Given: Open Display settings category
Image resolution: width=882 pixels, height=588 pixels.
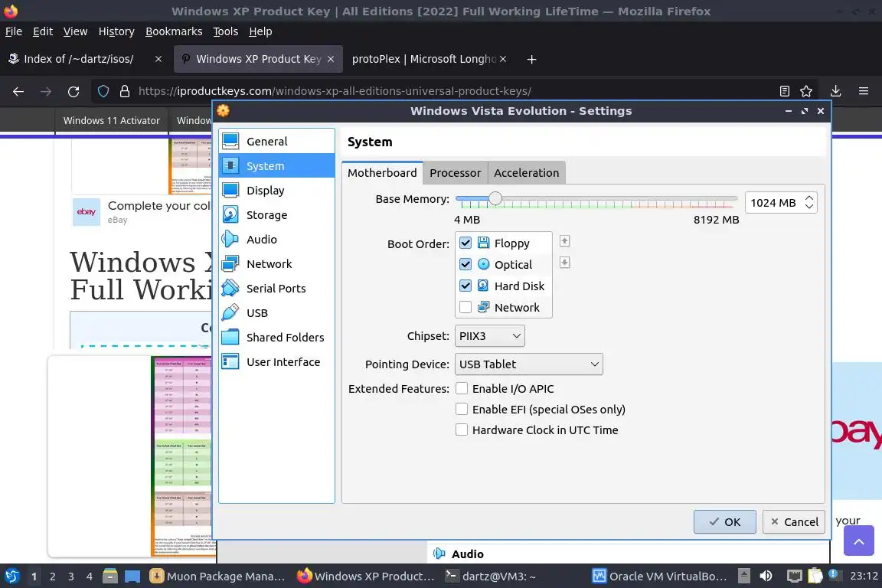Looking at the screenshot, I should [x=276, y=190].
